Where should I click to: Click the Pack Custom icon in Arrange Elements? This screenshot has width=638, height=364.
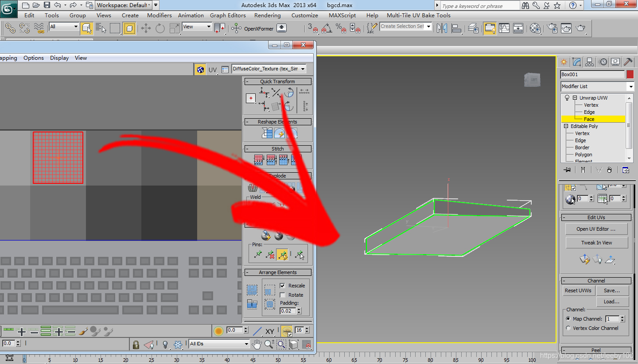253,290
